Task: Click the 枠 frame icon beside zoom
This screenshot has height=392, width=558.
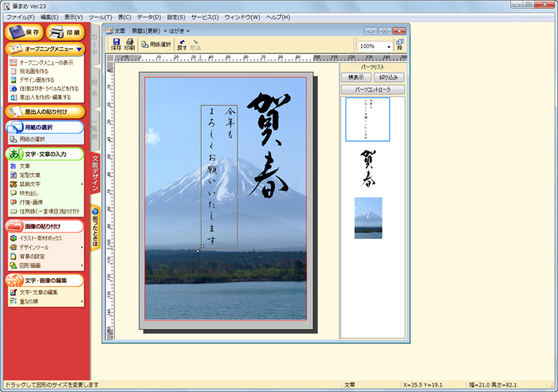Action: (399, 45)
